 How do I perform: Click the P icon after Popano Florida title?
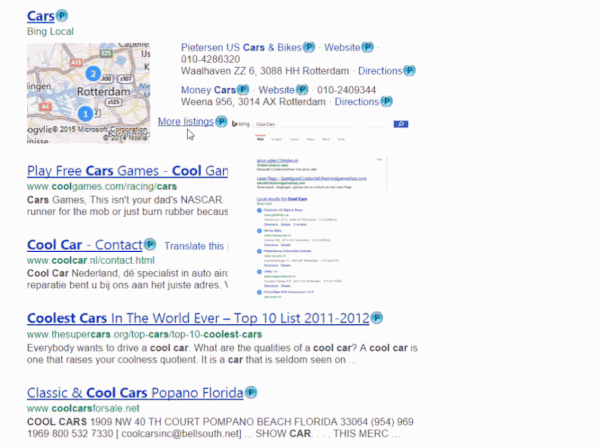coord(251,393)
